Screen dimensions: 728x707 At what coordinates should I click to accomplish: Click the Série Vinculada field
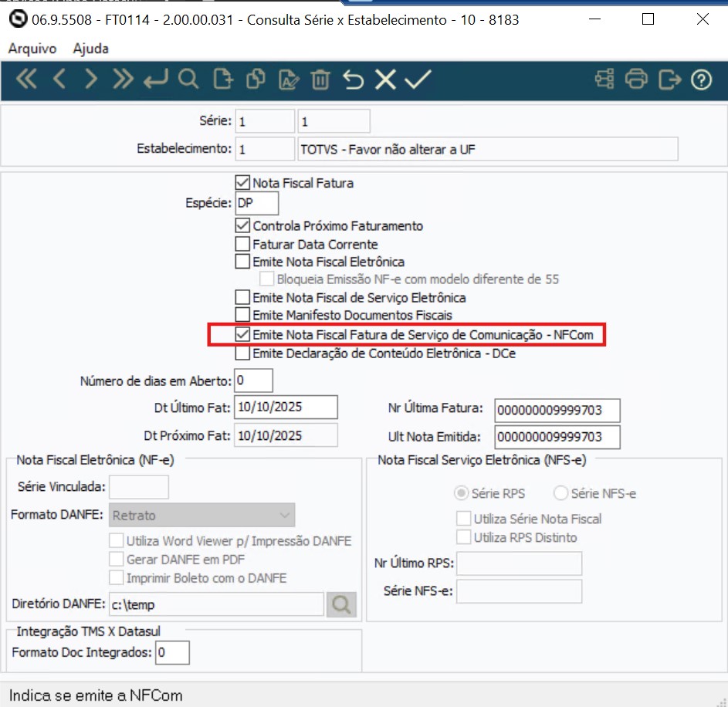(139, 487)
